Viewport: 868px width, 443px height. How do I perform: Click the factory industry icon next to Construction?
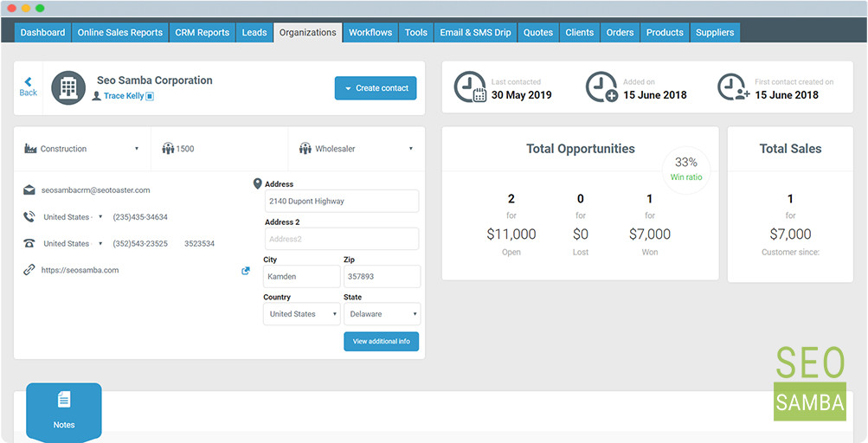(x=30, y=149)
